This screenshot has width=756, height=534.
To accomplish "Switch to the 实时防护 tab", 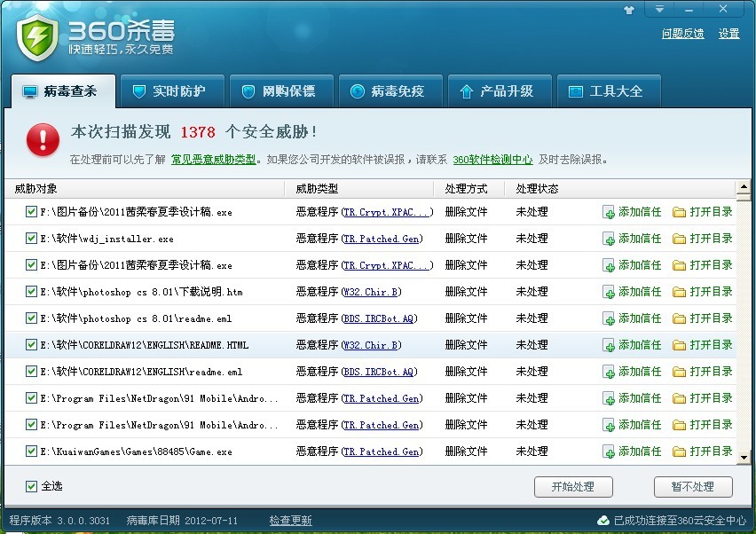I will pyautogui.click(x=172, y=91).
